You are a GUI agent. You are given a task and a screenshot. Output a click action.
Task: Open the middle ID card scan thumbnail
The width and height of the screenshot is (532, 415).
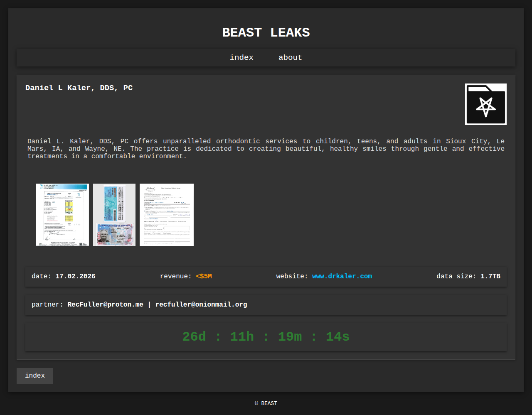tap(114, 215)
